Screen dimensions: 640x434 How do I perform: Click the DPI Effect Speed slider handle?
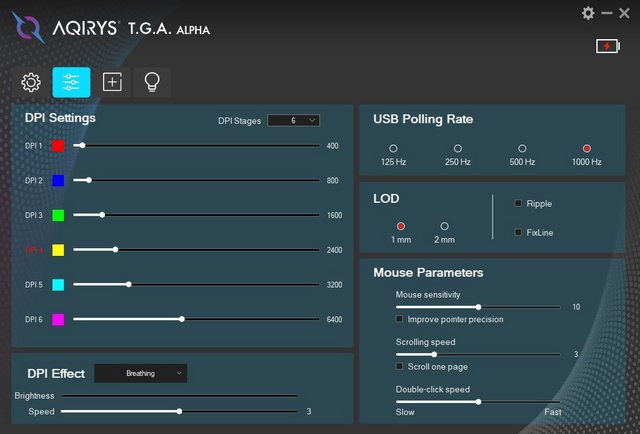point(180,412)
